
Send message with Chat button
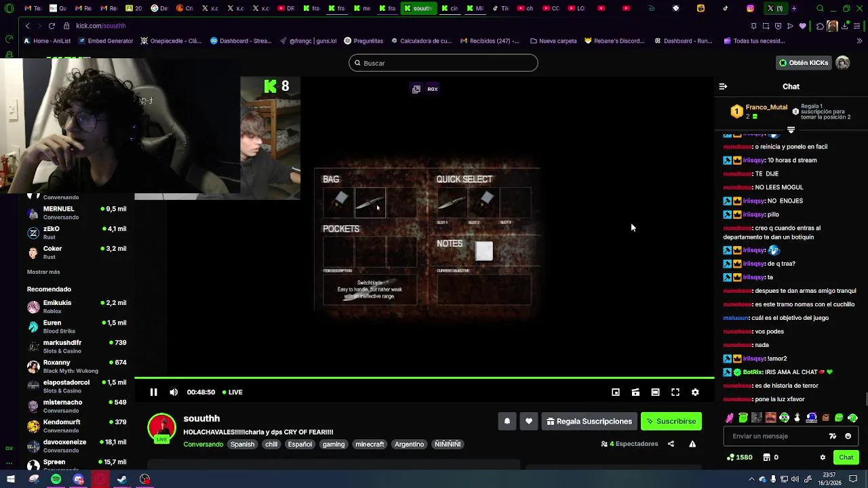(x=846, y=457)
